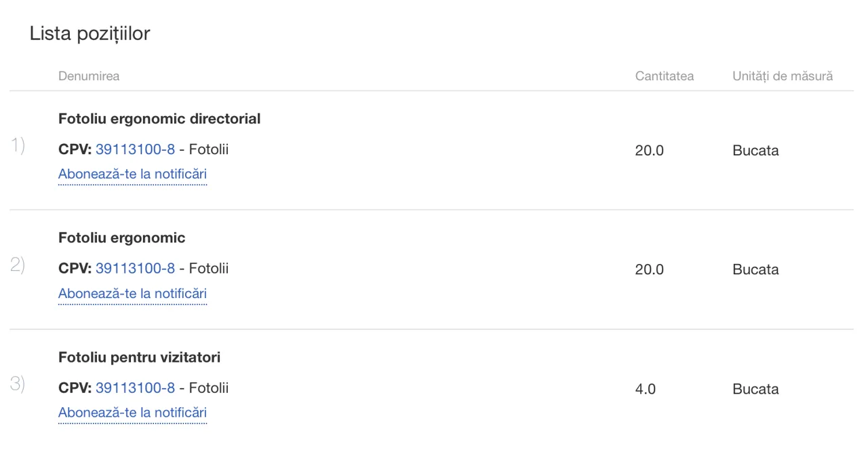Click Bucata unit in Fotoliu pentru vizitatori row

(x=755, y=390)
